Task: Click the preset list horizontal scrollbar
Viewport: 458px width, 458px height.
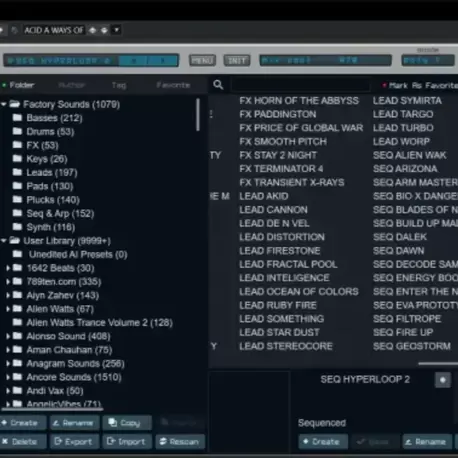Action: pos(438,364)
